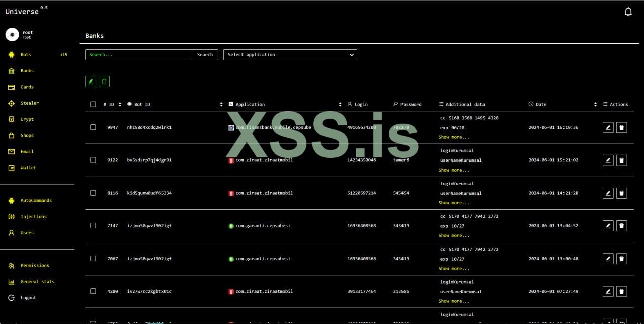Toggle the select-all checkbox in table header
The image size is (644, 324).
coord(93,104)
